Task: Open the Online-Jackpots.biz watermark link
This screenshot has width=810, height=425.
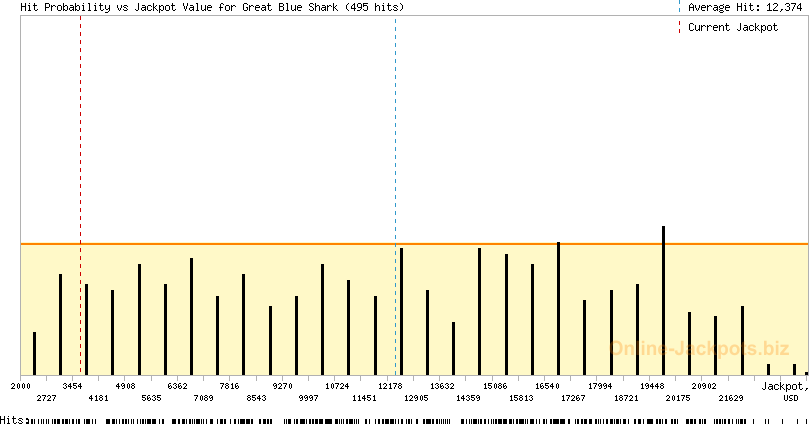Action: tap(699, 349)
